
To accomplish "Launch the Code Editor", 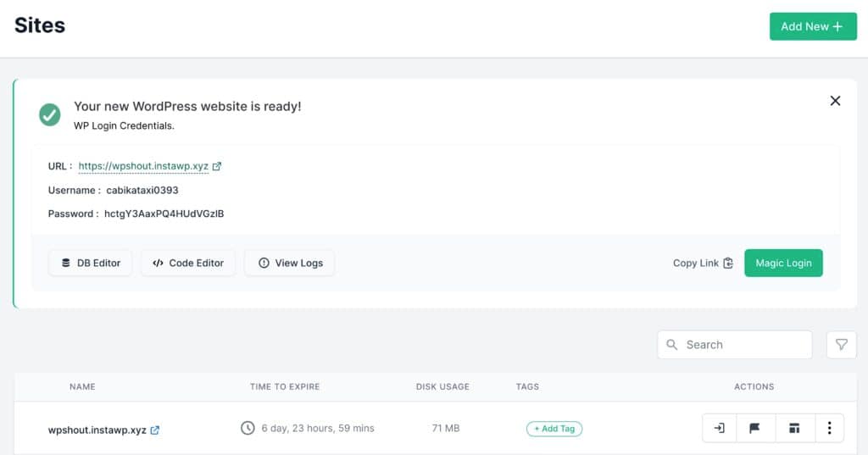I will click(188, 263).
